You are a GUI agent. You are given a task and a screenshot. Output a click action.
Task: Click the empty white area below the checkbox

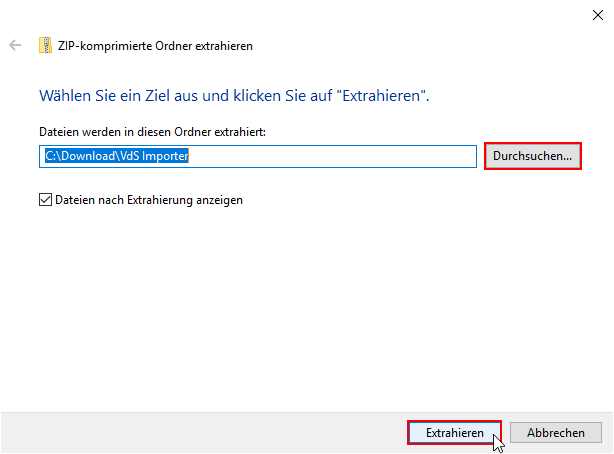tap(300, 300)
